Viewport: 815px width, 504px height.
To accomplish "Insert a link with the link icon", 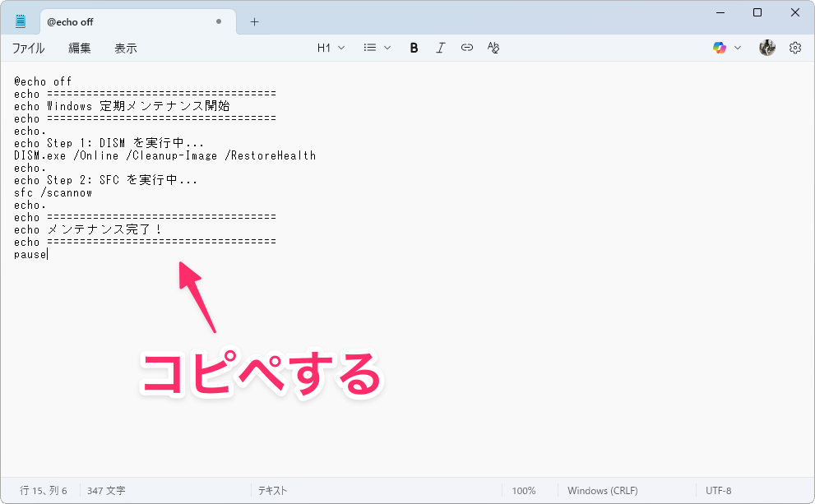I will pos(467,48).
